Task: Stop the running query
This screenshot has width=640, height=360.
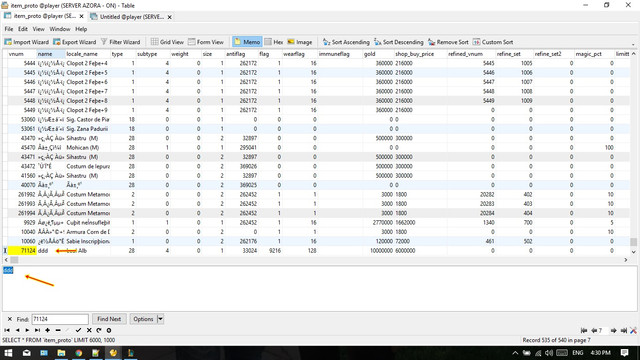Action: tap(109, 330)
